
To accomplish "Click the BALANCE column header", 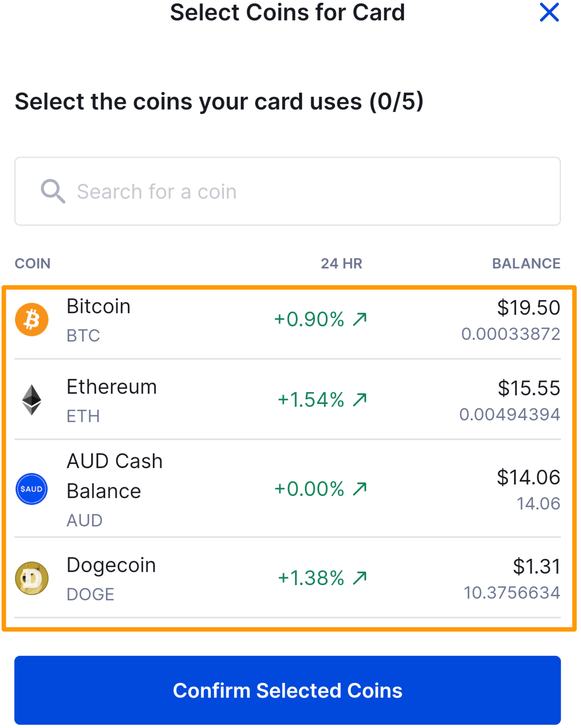I will (x=526, y=263).
